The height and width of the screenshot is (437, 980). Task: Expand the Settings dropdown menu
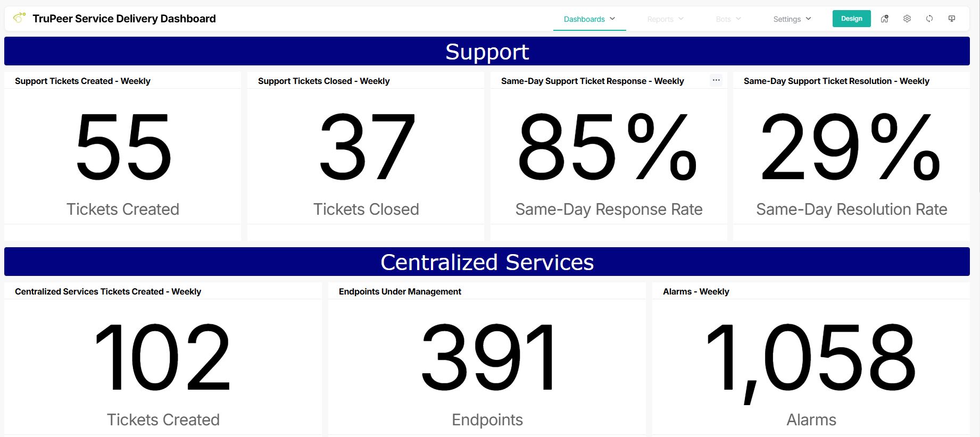[792, 19]
